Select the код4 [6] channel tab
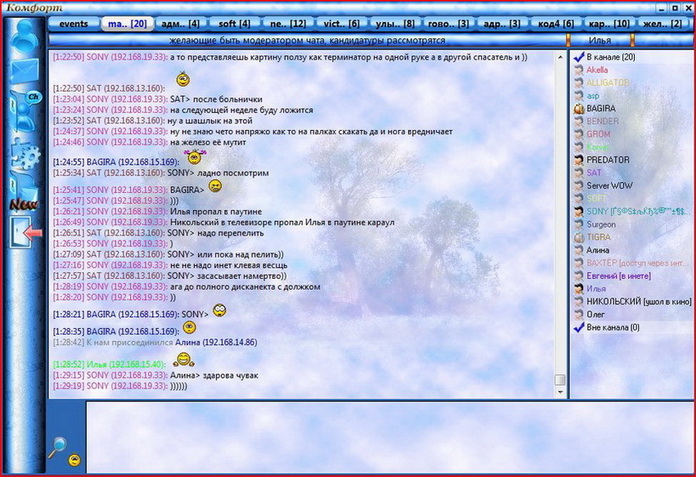The height and width of the screenshot is (477, 696). pos(555,23)
